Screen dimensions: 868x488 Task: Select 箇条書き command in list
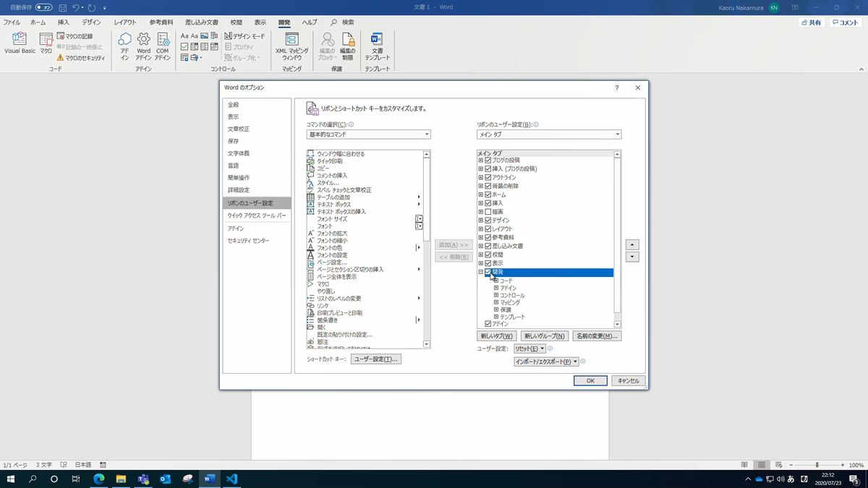click(x=365, y=320)
